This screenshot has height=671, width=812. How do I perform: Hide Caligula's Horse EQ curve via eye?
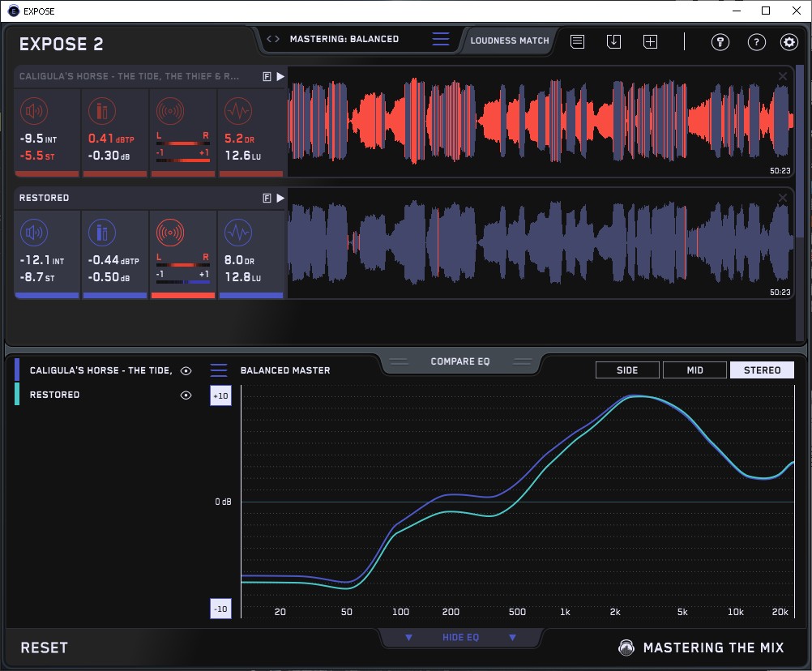pos(186,370)
